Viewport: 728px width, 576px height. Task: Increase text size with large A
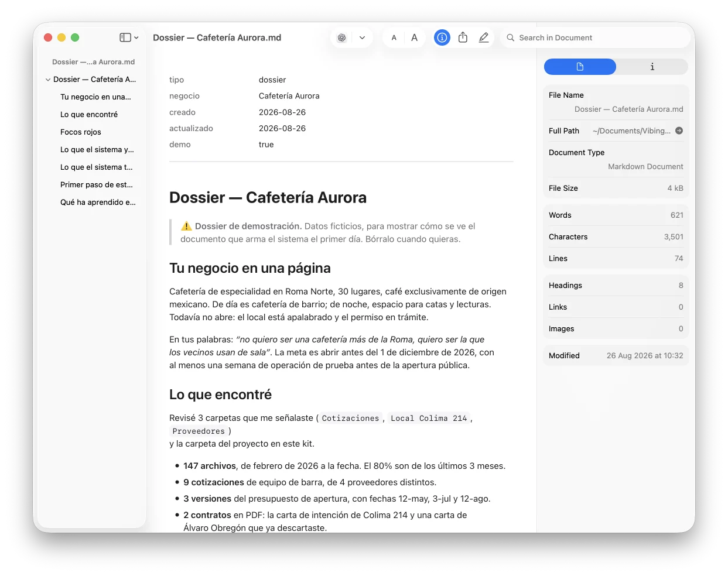tap(414, 37)
